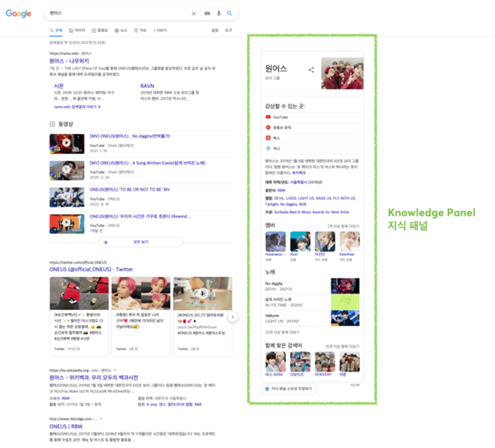Open the Korean Wikipedia 원어스 result
This screenshot has width=495, height=448.
click(x=94, y=377)
